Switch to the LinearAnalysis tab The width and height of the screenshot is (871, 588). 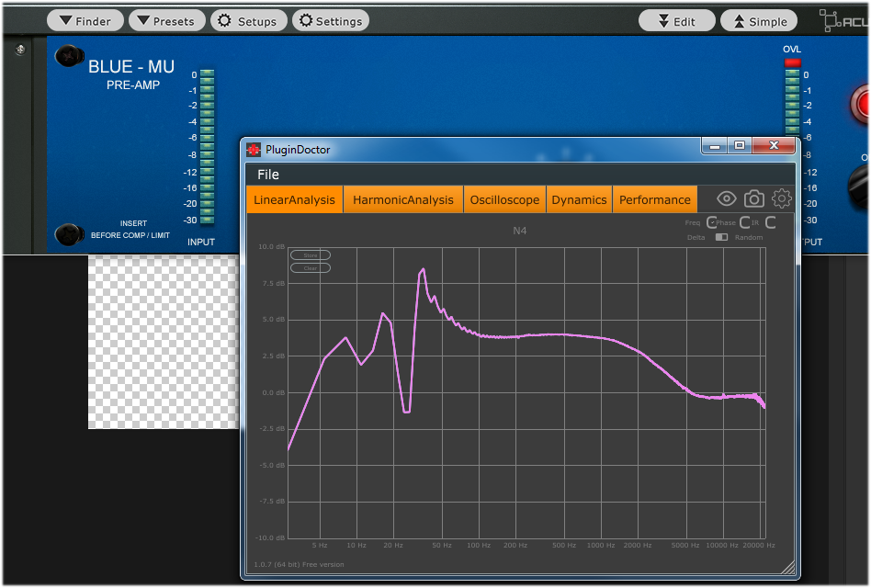294,200
